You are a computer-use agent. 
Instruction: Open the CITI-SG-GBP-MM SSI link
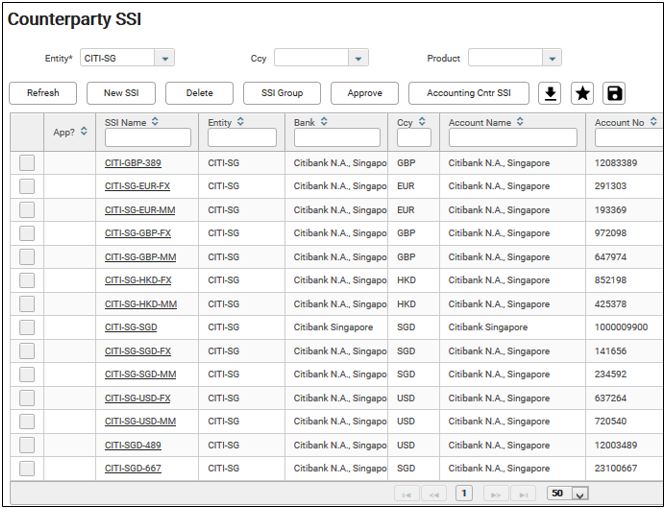pos(141,257)
